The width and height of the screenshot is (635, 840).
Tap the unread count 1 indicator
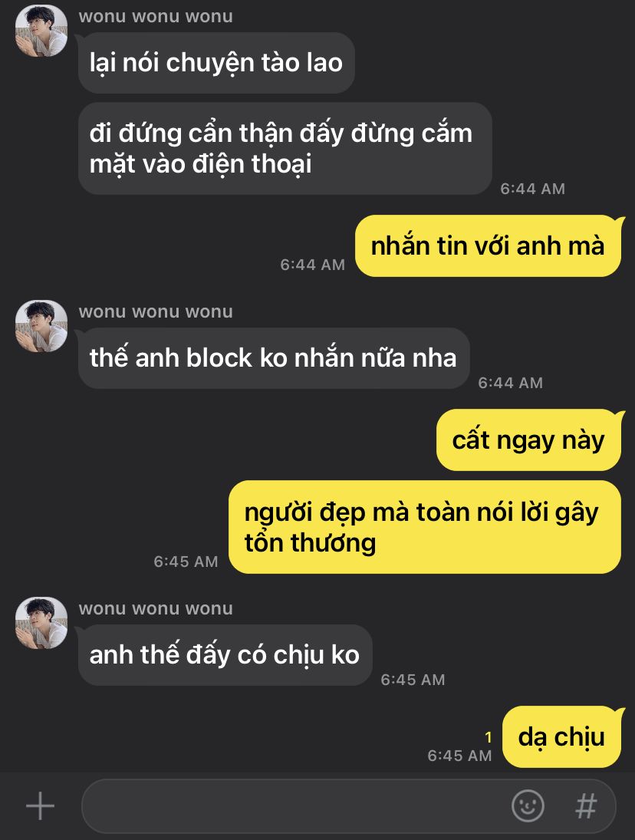[x=489, y=738]
